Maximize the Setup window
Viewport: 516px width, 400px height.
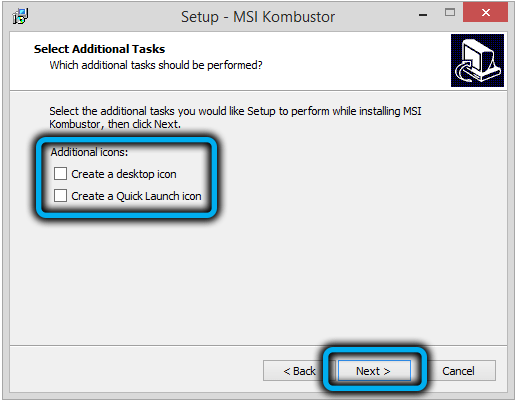click(450, 13)
